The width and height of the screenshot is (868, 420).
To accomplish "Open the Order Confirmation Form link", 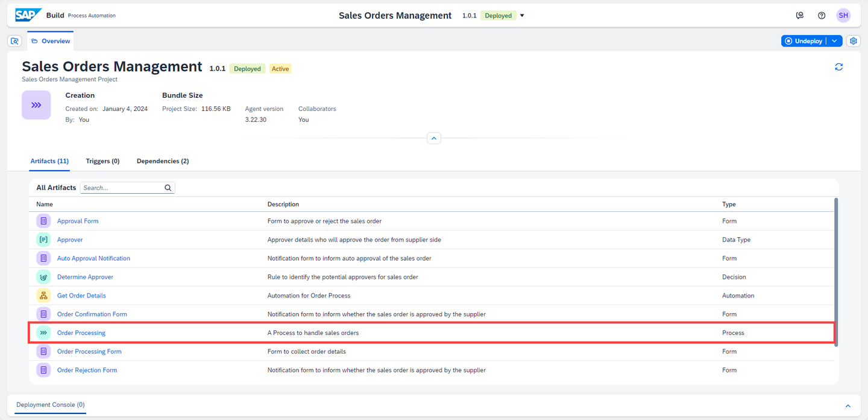I will coord(92,315).
